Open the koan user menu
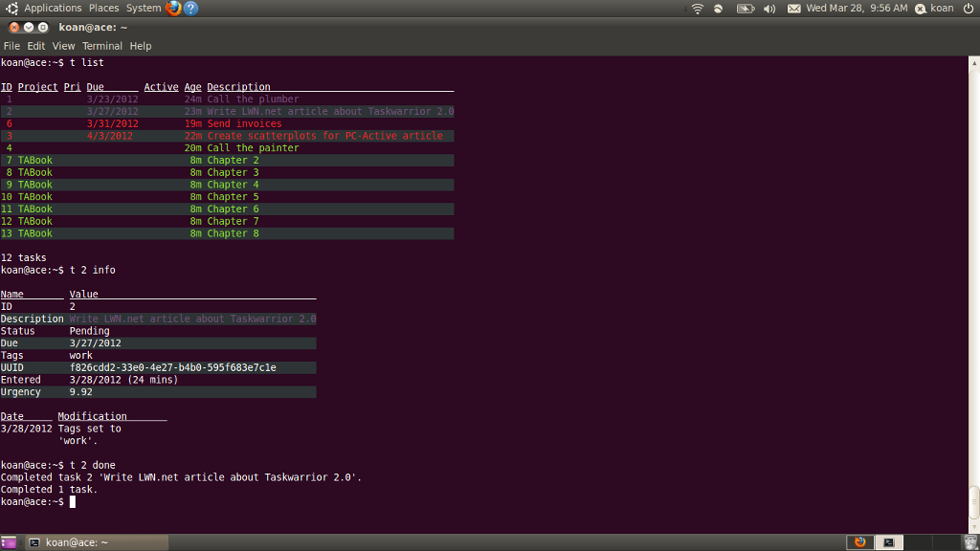The height and width of the screenshot is (551, 980). (942, 8)
